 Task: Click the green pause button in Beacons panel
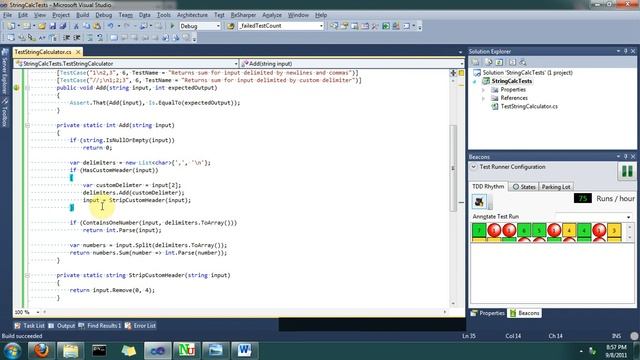pos(627,171)
